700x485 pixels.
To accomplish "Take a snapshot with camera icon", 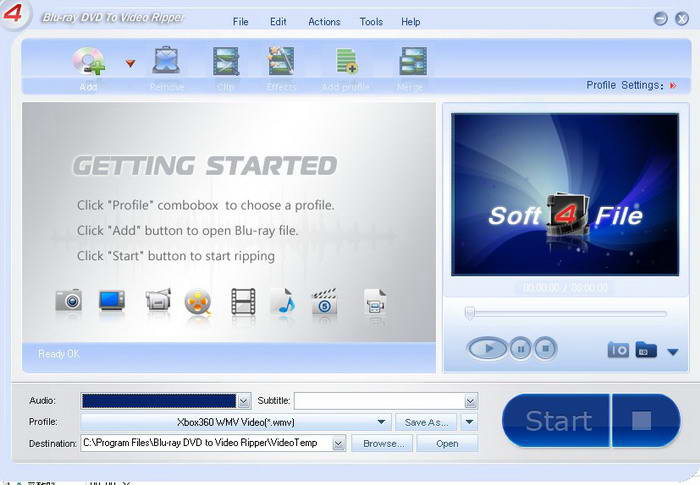I will (618, 350).
